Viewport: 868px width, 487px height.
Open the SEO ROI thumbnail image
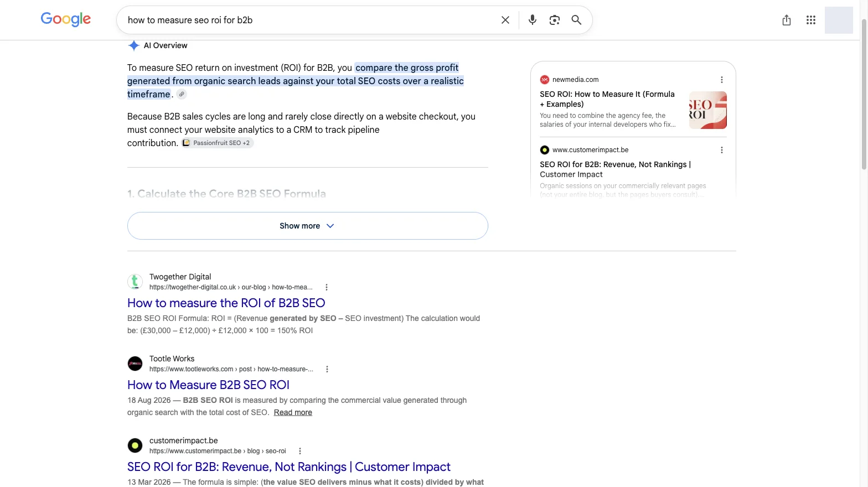[708, 110]
